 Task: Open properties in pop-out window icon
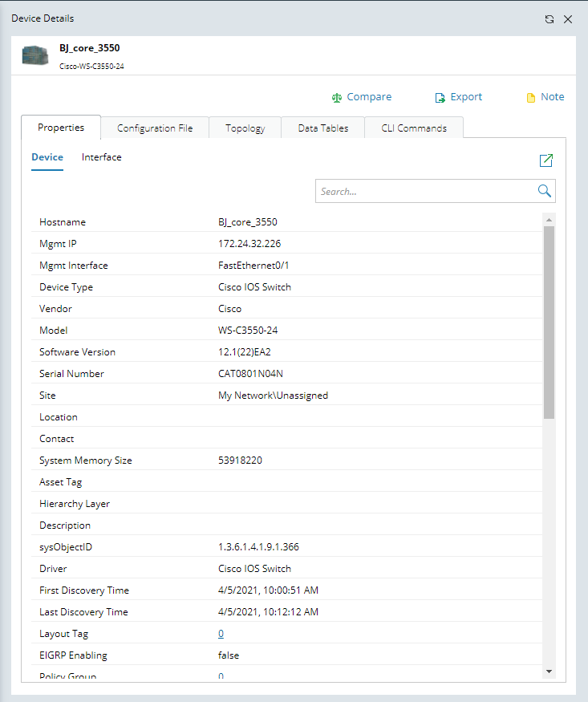point(546,160)
